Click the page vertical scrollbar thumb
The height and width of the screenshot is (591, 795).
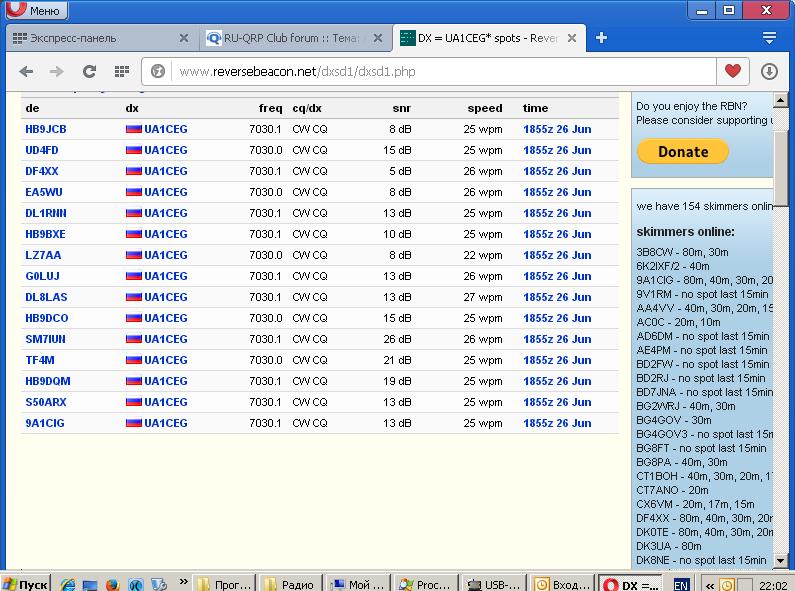coord(783,150)
